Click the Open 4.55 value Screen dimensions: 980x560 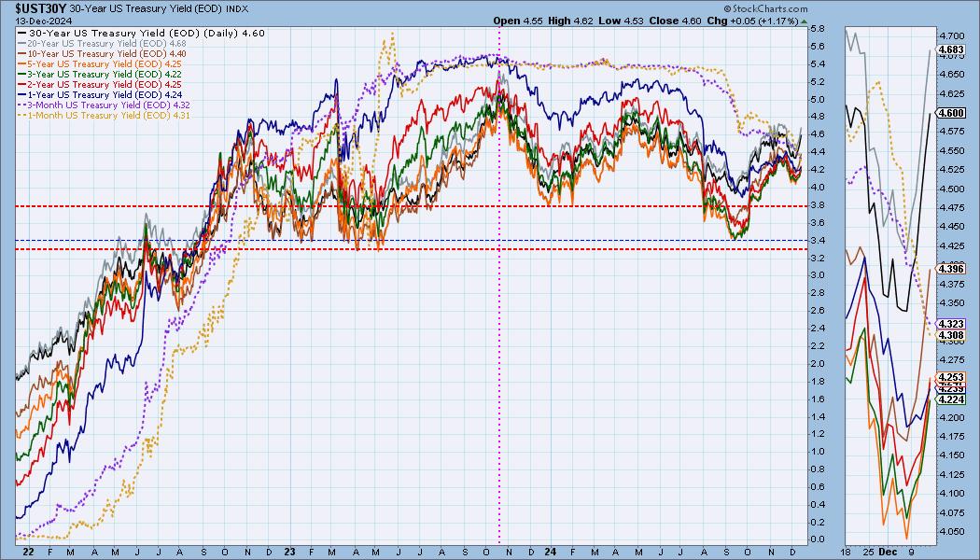coord(518,21)
